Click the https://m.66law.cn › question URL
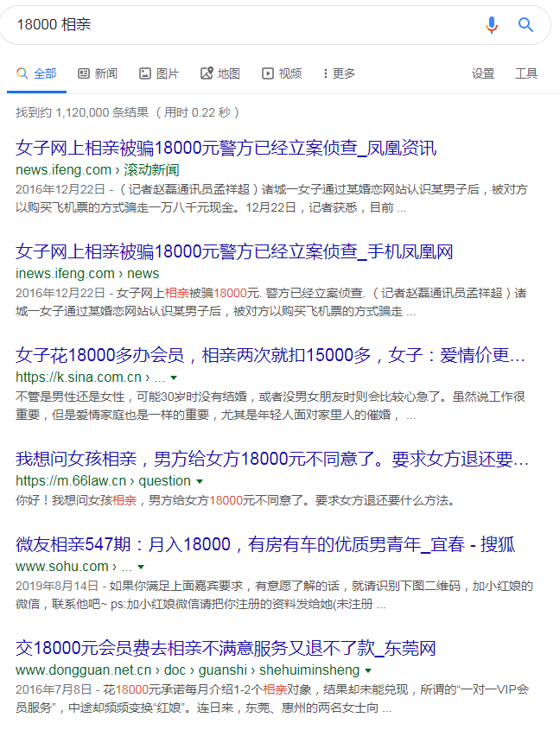Viewport: 560px width, 730px height. [103, 481]
